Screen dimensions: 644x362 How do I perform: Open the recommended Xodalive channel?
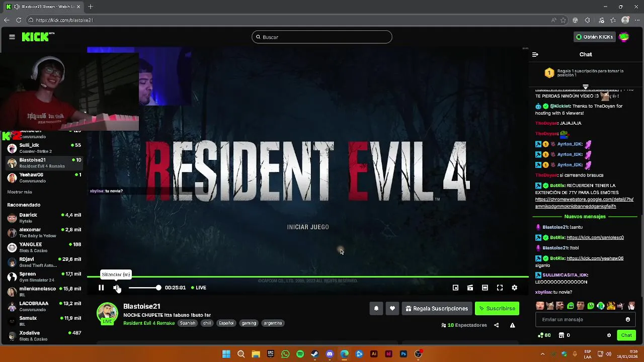(x=44, y=336)
